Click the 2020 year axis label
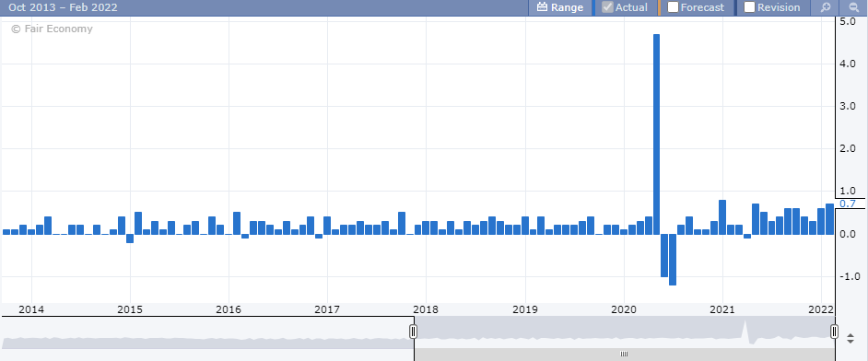Image resolution: width=868 pixels, height=361 pixels. pos(624,309)
